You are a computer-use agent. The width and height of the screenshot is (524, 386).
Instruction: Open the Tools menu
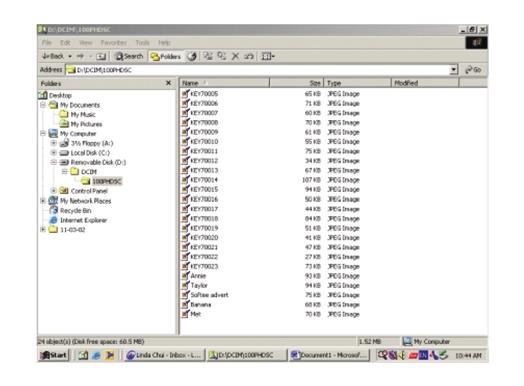coord(142,43)
